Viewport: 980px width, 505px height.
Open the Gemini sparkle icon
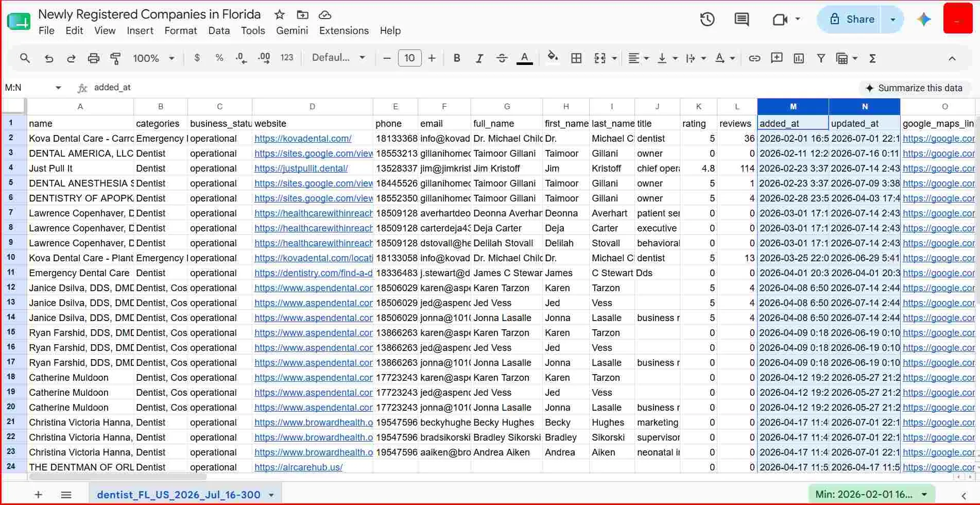[924, 20]
